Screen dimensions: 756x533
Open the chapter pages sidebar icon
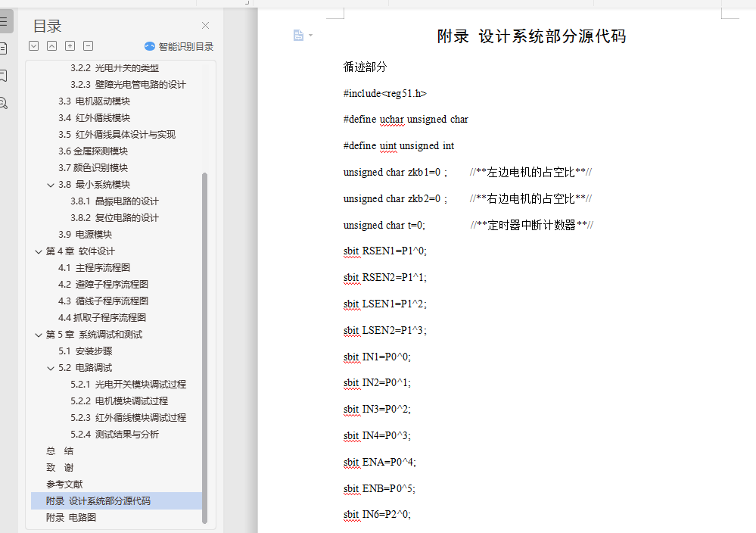pos(3,48)
